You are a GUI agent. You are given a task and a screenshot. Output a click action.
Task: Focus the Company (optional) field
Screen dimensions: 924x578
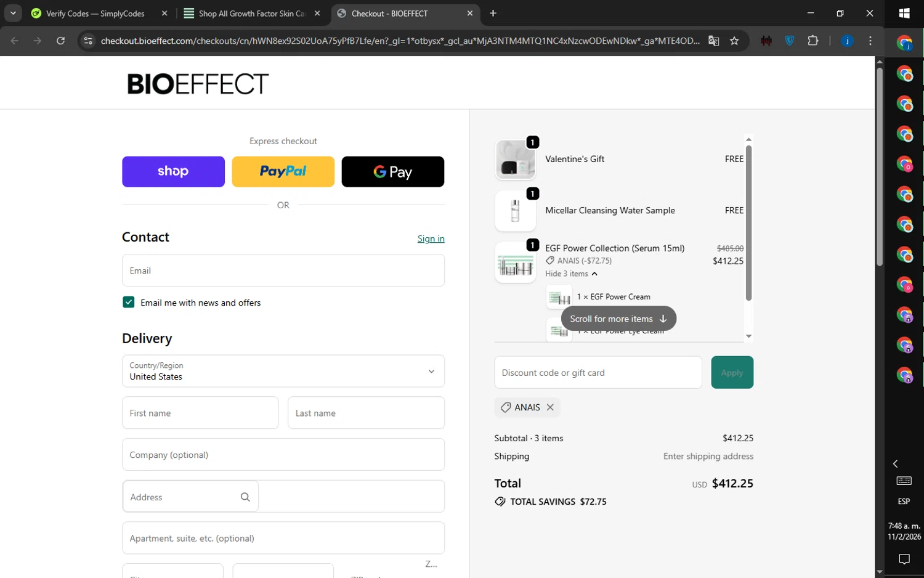[283, 455]
